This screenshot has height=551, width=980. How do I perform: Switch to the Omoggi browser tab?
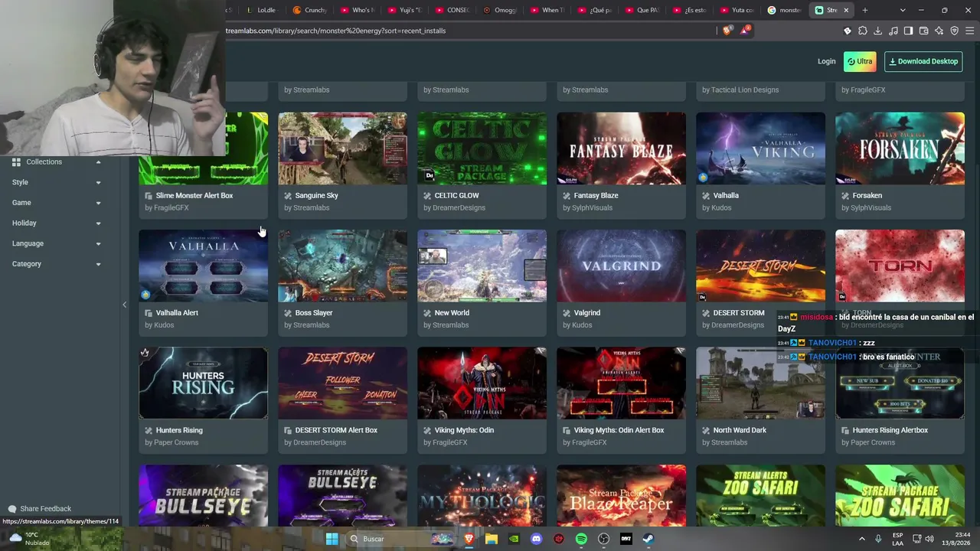501,10
